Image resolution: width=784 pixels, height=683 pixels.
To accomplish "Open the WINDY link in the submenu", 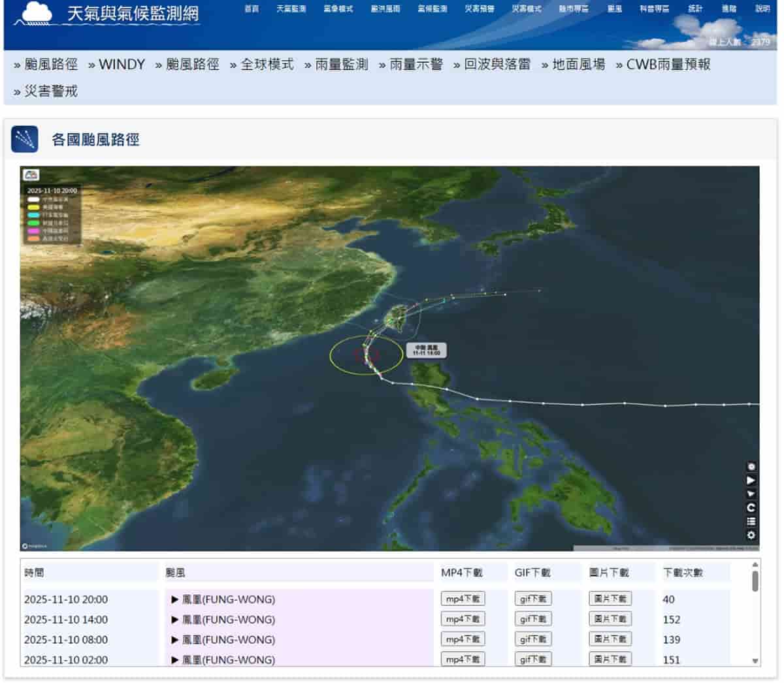I will point(122,65).
